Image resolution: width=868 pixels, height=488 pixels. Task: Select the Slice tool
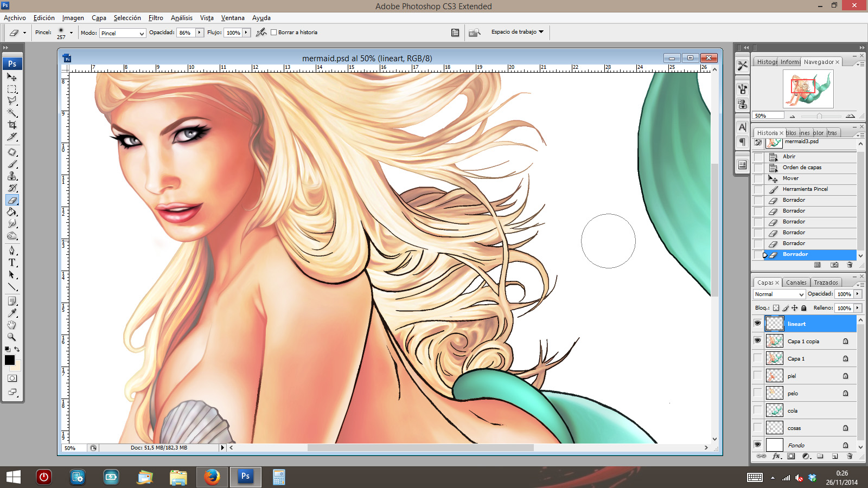(x=12, y=137)
